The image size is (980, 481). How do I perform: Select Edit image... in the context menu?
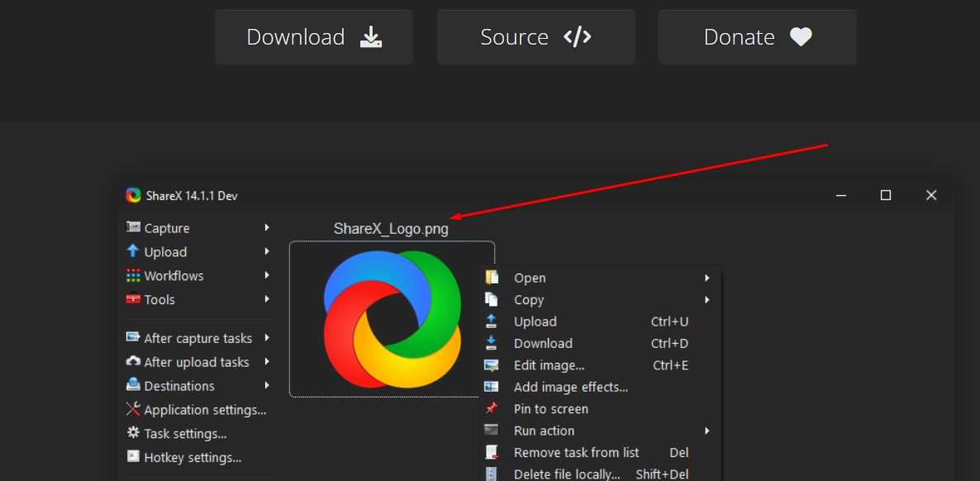600,365
